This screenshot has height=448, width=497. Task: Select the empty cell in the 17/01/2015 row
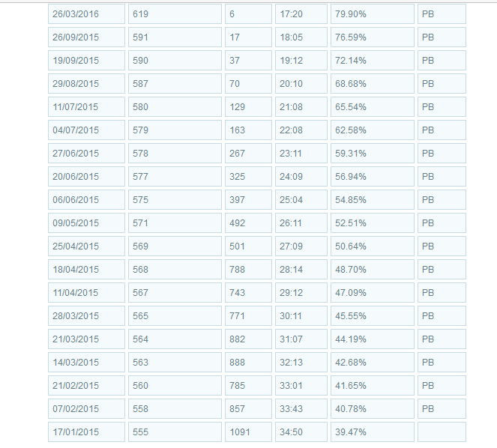pos(442,432)
